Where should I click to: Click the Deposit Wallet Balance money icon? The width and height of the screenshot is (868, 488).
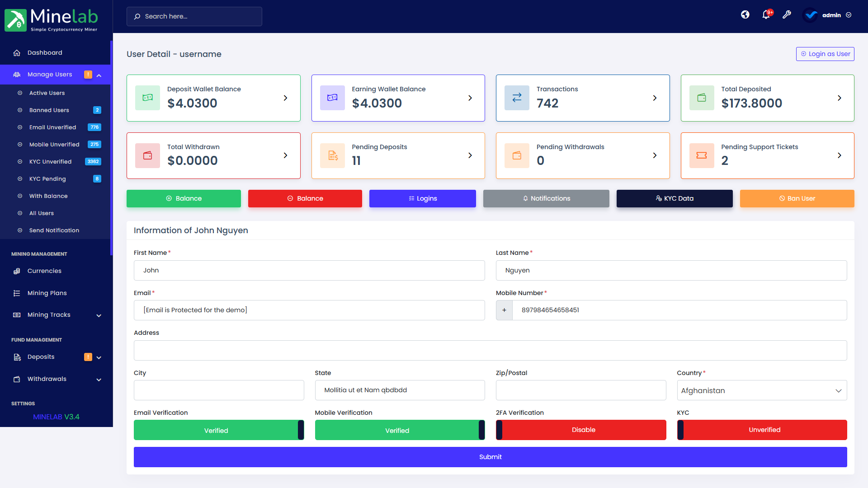tap(147, 98)
